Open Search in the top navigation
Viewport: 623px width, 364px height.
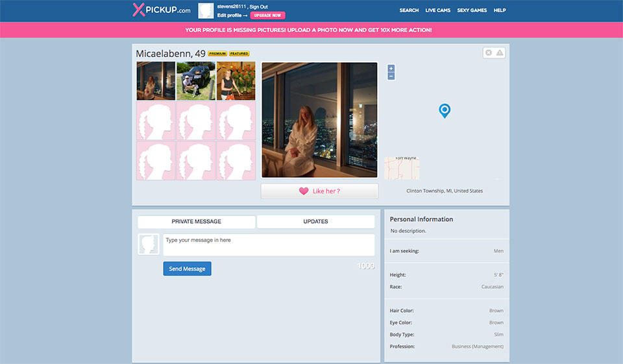point(409,10)
